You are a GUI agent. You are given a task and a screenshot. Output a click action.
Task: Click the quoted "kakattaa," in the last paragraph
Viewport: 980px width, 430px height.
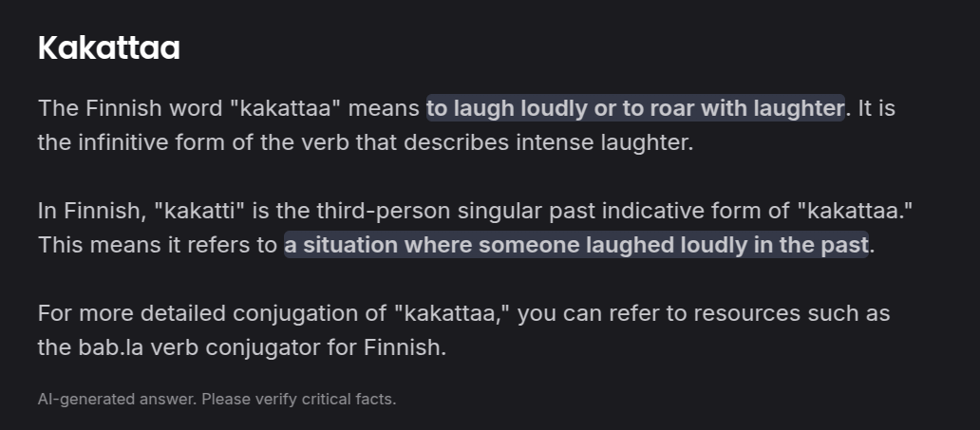[x=453, y=313]
